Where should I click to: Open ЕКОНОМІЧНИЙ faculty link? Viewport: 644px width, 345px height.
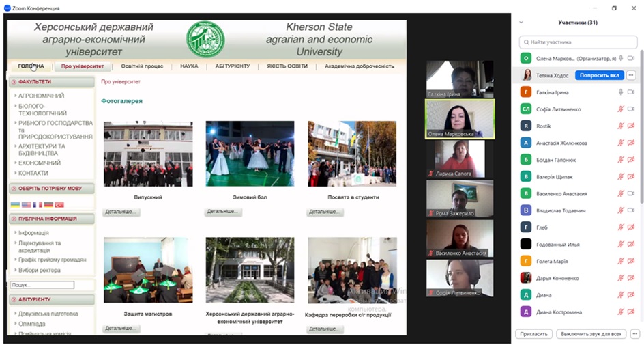click(x=40, y=163)
